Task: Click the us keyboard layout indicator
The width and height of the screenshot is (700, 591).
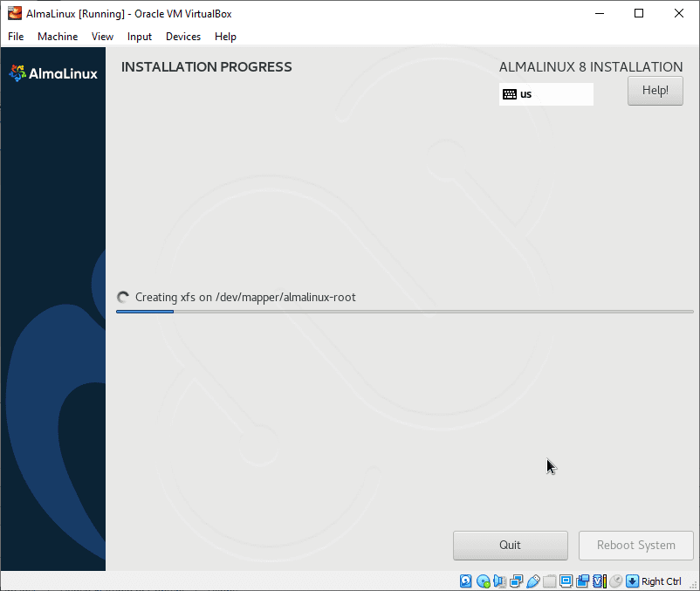Action: point(546,94)
